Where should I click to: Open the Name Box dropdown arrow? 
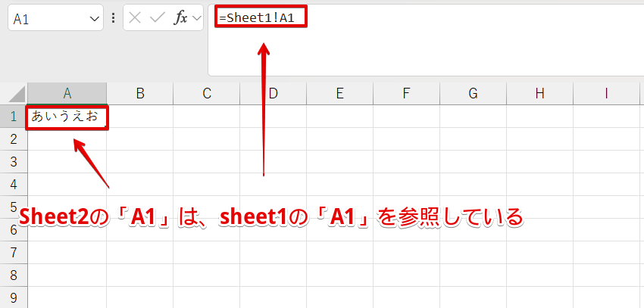tap(94, 18)
